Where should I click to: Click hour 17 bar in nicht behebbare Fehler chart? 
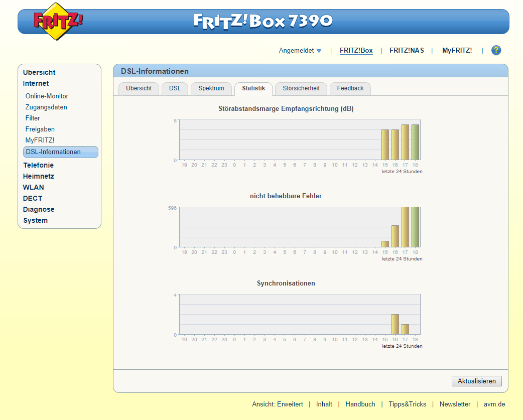tap(405, 227)
